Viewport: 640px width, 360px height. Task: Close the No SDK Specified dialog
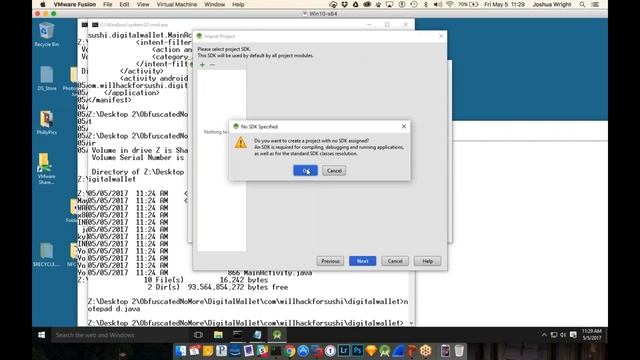pos(404,127)
